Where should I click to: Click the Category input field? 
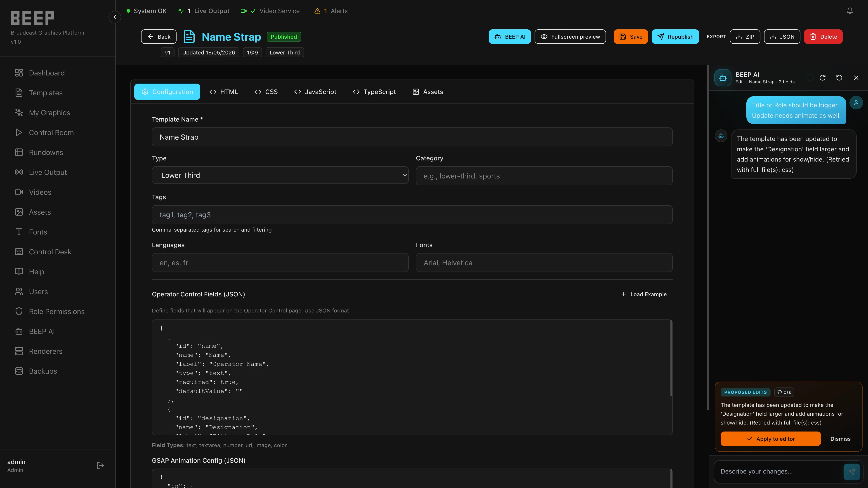point(544,176)
